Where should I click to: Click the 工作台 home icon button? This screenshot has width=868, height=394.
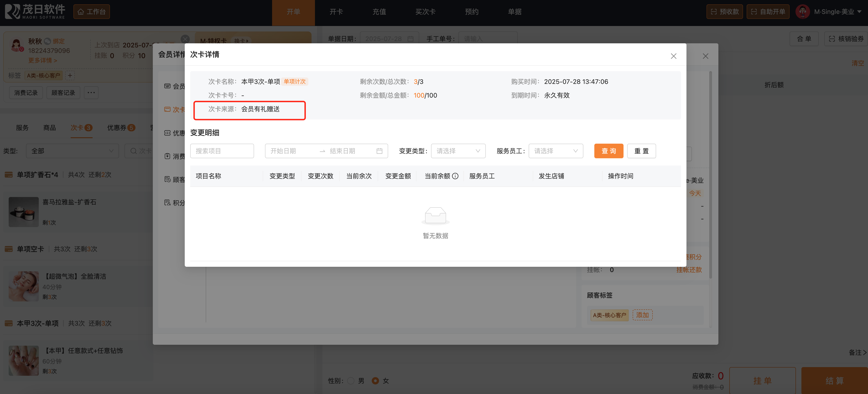click(92, 12)
